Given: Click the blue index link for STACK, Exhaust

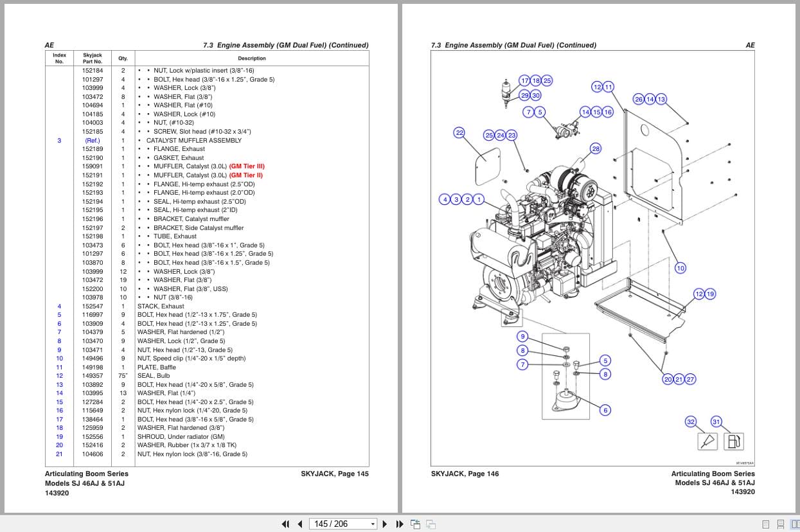Looking at the screenshot, I should point(59,306).
